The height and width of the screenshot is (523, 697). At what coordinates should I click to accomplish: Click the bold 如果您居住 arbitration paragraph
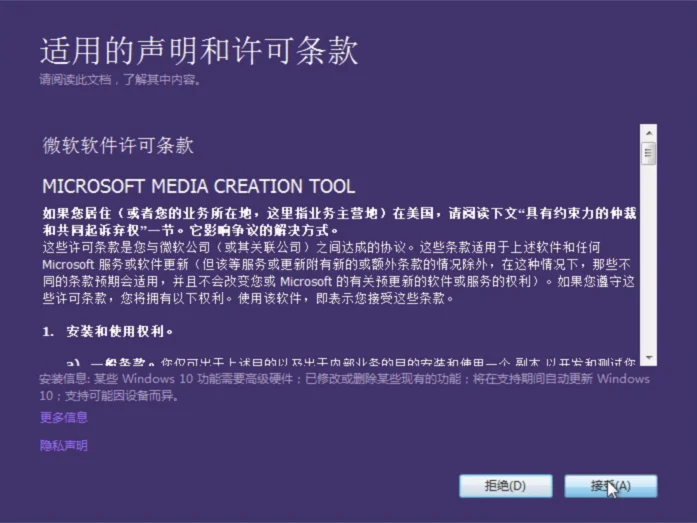point(339,222)
